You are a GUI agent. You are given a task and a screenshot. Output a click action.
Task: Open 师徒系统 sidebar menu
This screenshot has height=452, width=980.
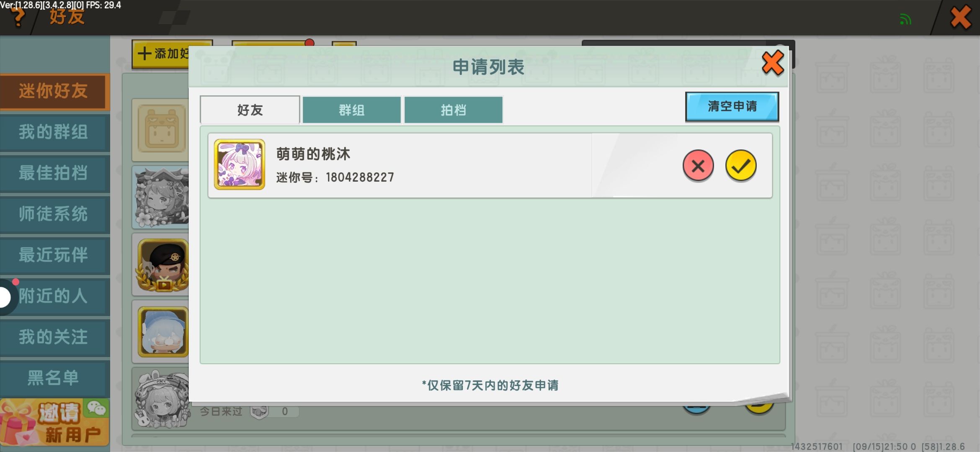point(54,214)
